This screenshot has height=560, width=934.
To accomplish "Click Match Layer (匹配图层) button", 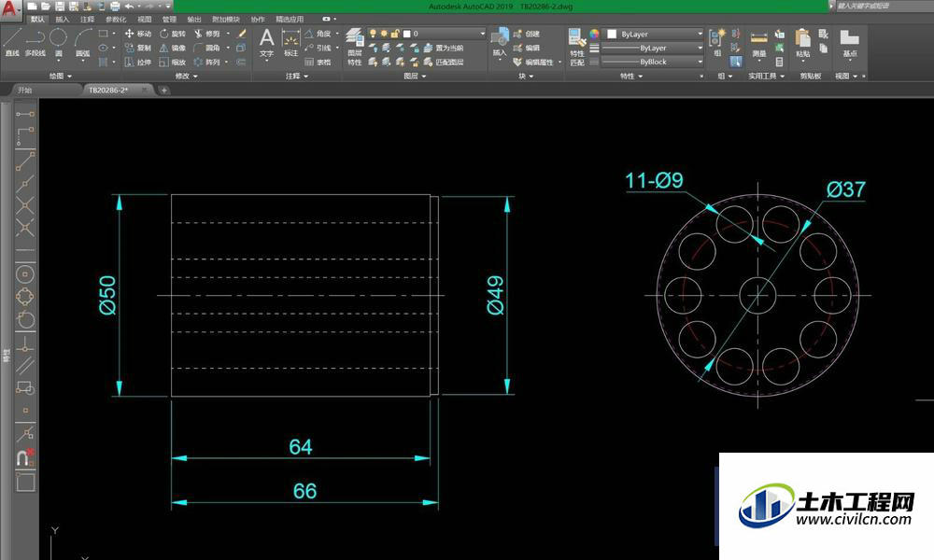I will (x=443, y=62).
